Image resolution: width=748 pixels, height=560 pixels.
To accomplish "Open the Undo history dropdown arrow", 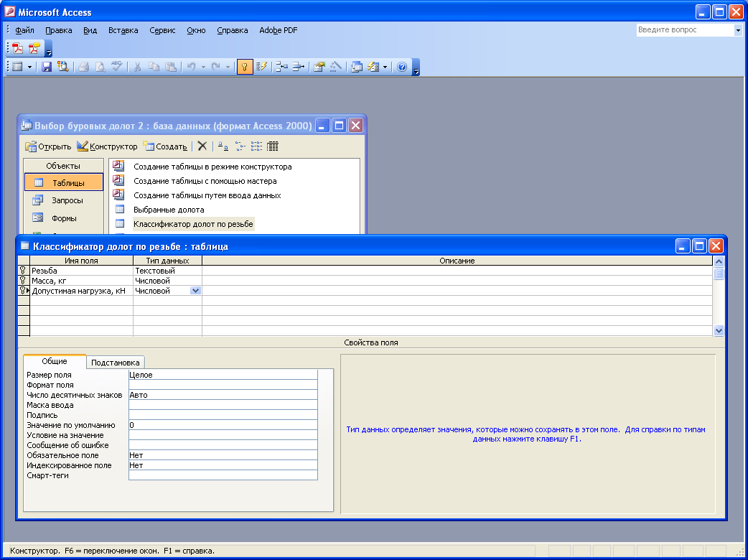I will pyautogui.click(x=203, y=67).
